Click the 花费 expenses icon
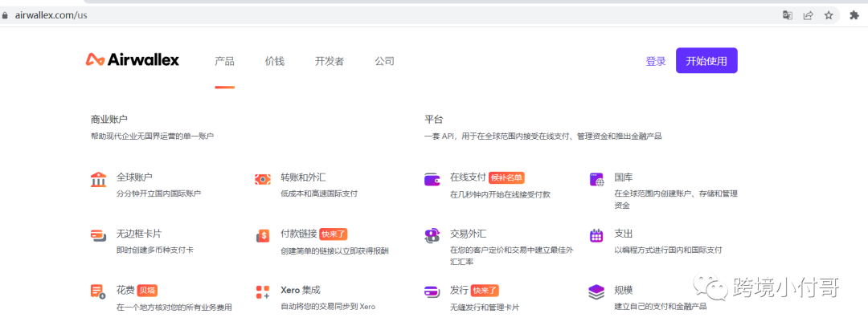Image resolution: width=868 pixels, height=326 pixels. tap(98, 291)
